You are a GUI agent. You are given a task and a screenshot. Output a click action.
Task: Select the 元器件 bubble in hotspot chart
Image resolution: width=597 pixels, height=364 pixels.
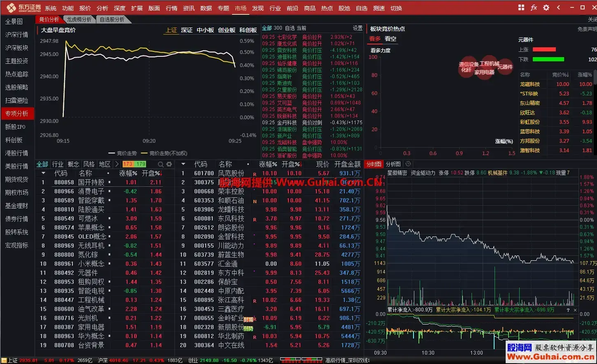point(505,67)
